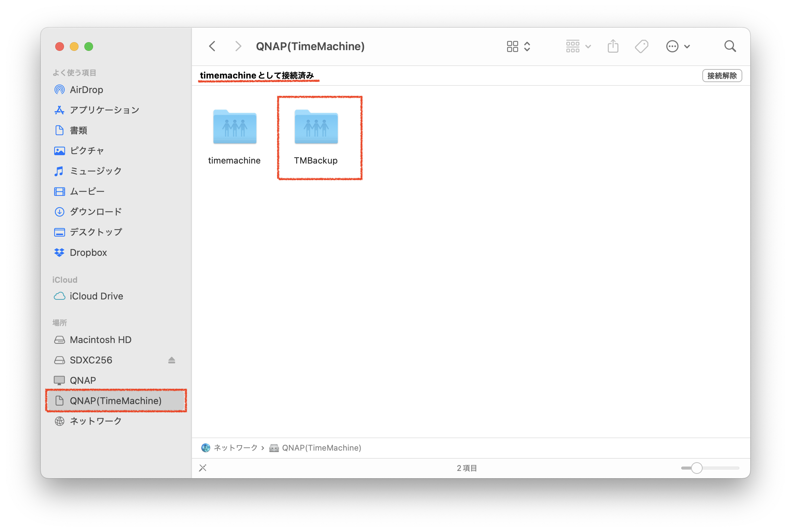Select QNAP(TimeMachine) in the sidebar
Screen dimensions: 791x532
(x=116, y=401)
